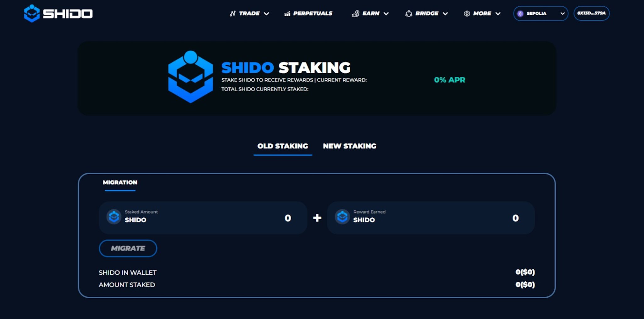Expand the Bridge dropdown chevron
The image size is (644, 319).
click(x=445, y=14)
